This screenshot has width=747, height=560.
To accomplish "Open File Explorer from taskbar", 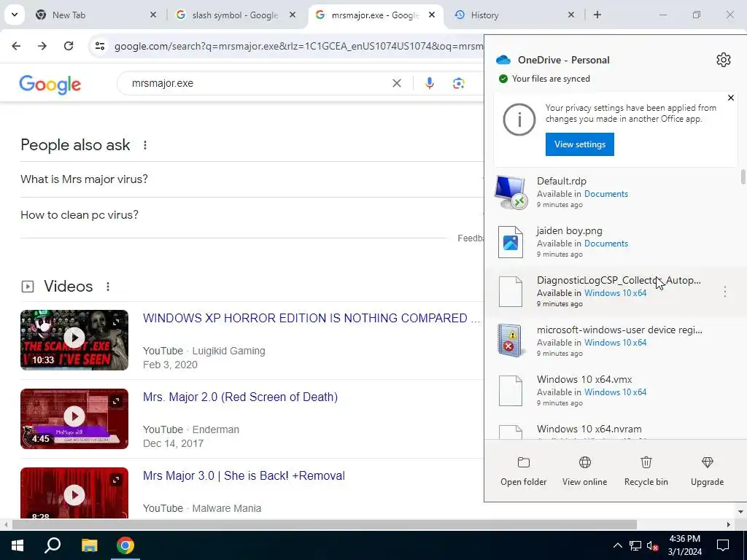I will tap(89, 545).
